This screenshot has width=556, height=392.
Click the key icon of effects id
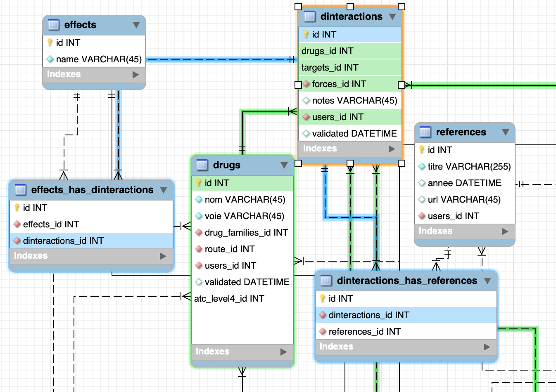[x=50, y=43]
